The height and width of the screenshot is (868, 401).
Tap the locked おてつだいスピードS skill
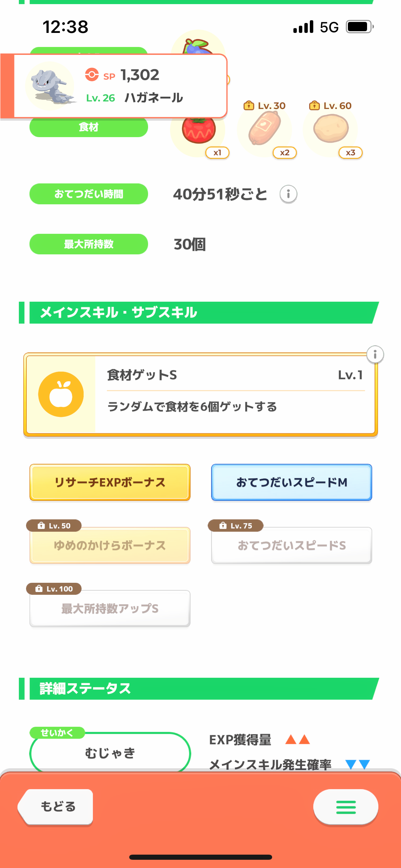click(292, 545)
